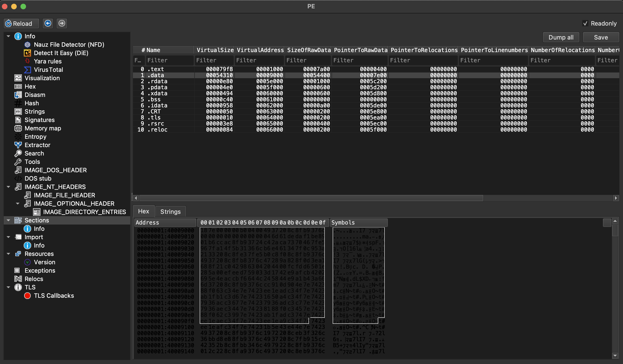Collapse the Resources tree node
The width and height of the screenshot is (623, 364).
tap(8, 254)
